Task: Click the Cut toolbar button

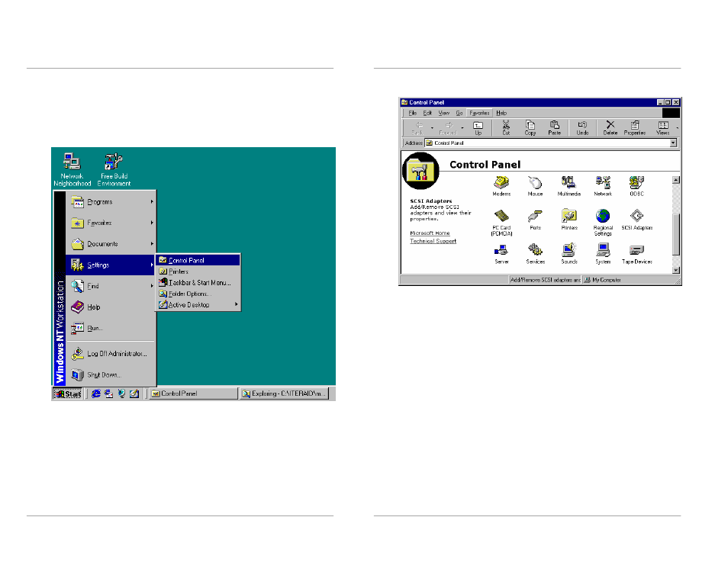Action: tap(506, 128)
